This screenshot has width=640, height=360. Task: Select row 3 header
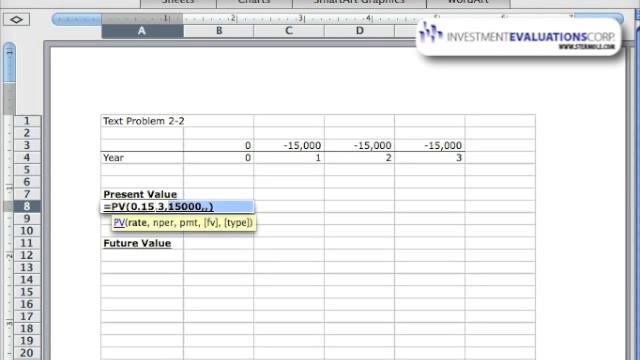27,145
